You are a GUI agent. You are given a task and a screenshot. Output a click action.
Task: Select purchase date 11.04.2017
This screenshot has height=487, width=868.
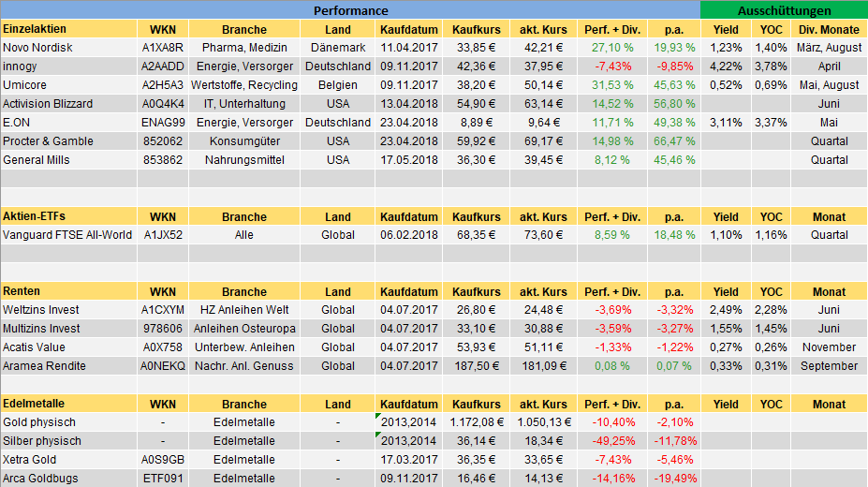coord(408,48)
